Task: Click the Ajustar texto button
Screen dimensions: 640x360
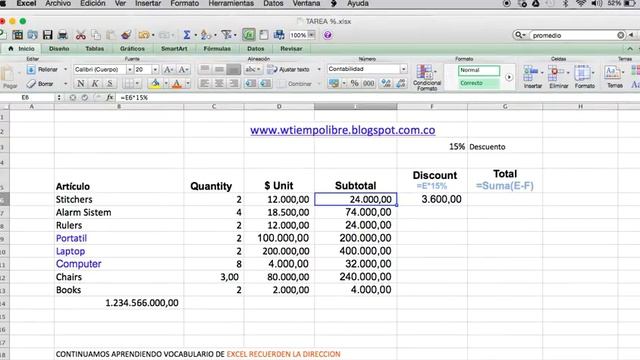Action: (289, 70)
